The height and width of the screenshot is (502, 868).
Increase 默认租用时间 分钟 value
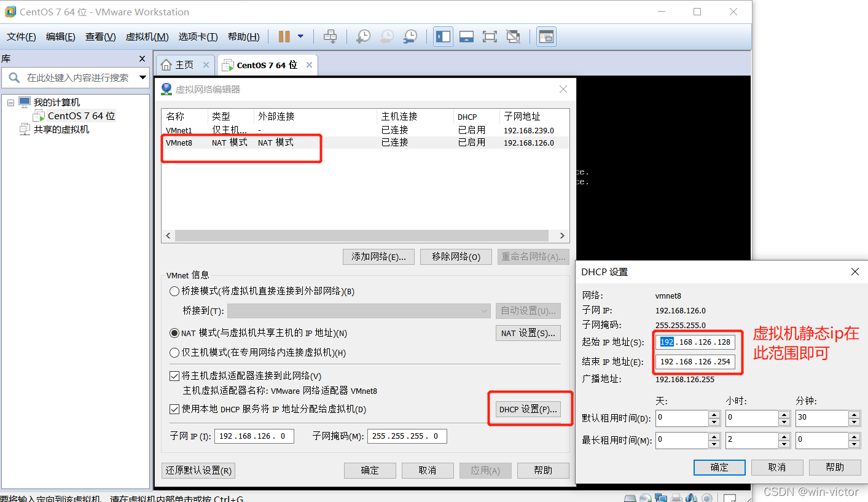tap(854, 415)
